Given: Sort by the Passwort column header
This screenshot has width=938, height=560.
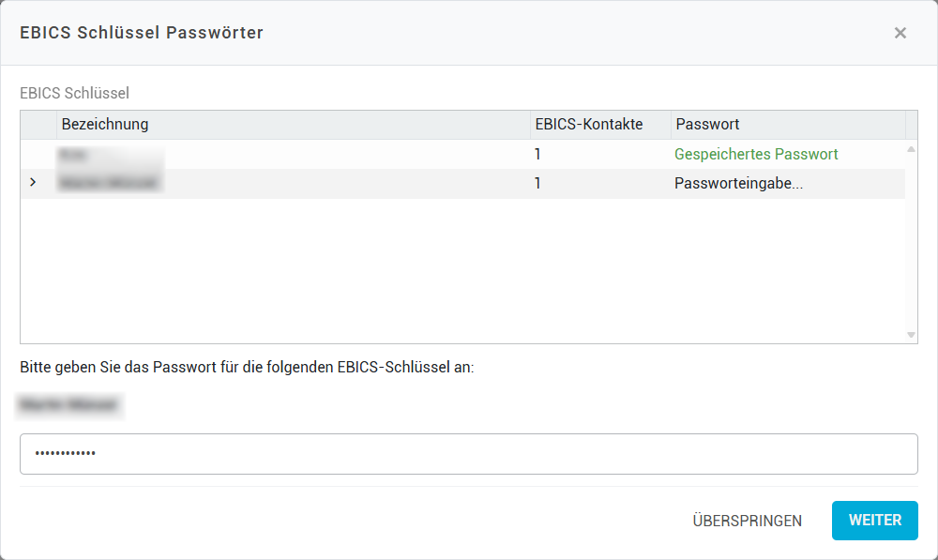Looking at the screenshot, I should [x=788, y=125].
